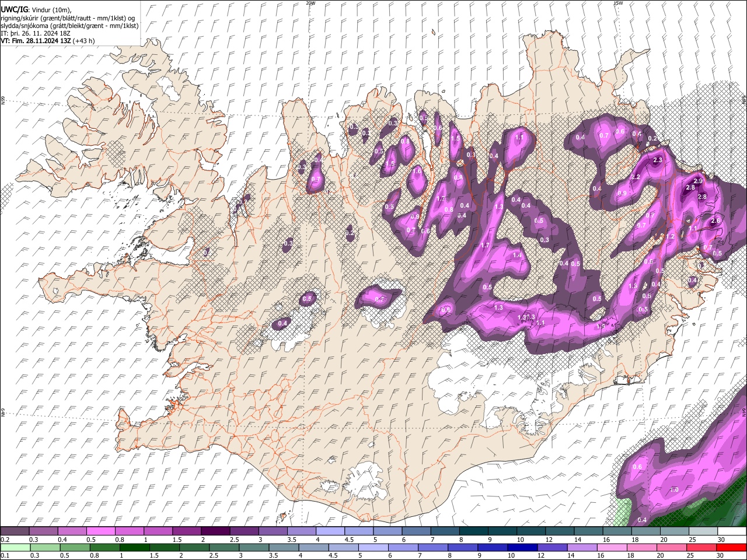Image resolution: width=747 pixels, height=560 pixels.
Task: Pick the pale green 0.1 legend swatch
Action: point(15,548)
